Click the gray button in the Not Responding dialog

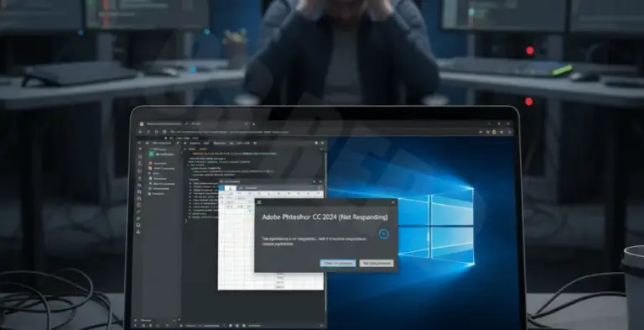[377, 263]
